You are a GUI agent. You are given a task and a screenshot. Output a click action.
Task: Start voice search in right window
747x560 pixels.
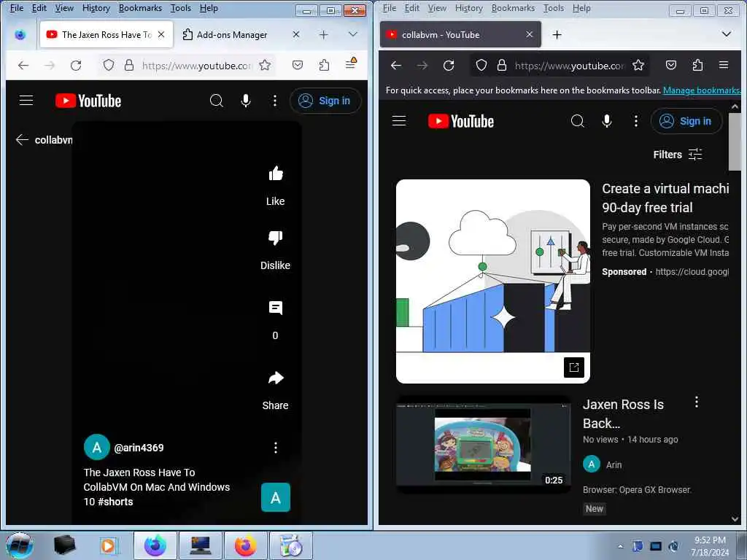click(x=607, y=121)
